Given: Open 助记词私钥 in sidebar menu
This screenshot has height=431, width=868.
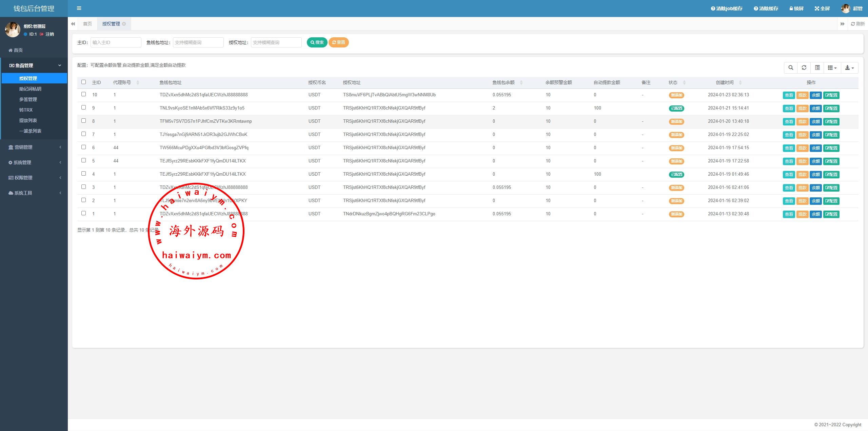Looking at the screenshot, I should point(30,89).
